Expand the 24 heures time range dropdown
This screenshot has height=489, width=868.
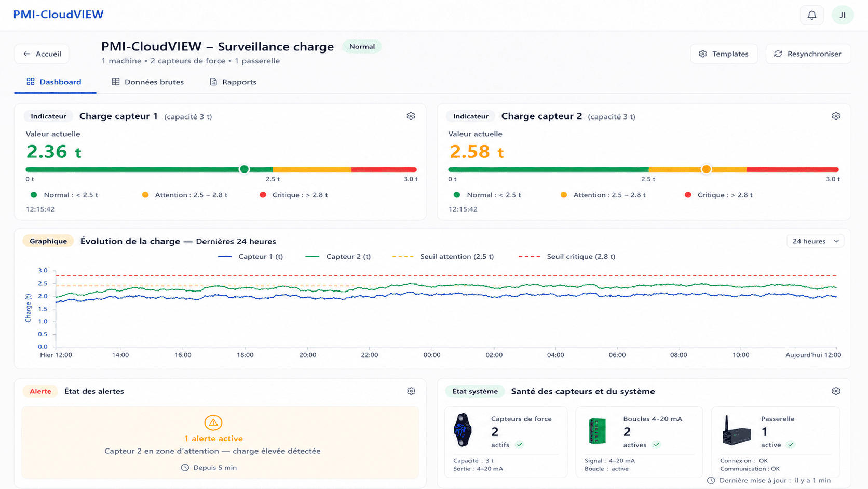coord(816,241)
